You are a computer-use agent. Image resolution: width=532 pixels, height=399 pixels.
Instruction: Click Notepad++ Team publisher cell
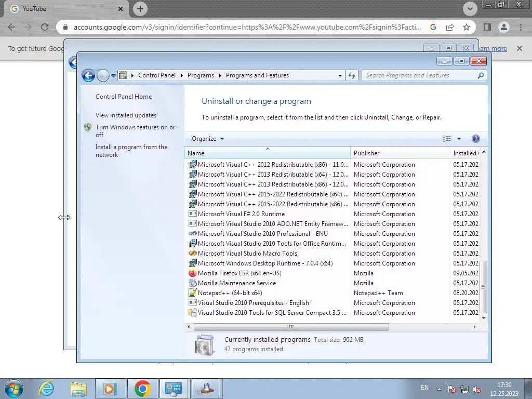[x=378, y=293]
